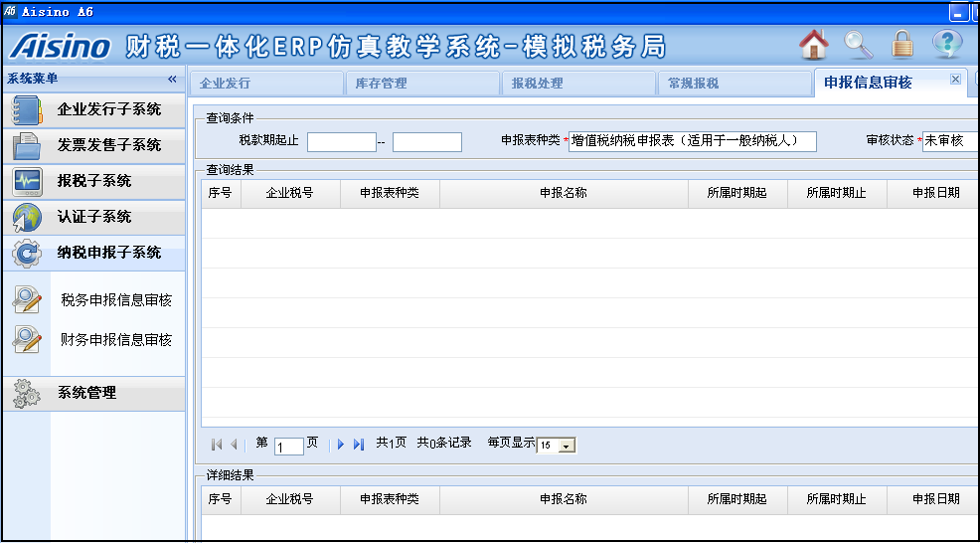Go to next page of results
The image size is (980, 543).
pyautogui.click(x=341, y=445)
